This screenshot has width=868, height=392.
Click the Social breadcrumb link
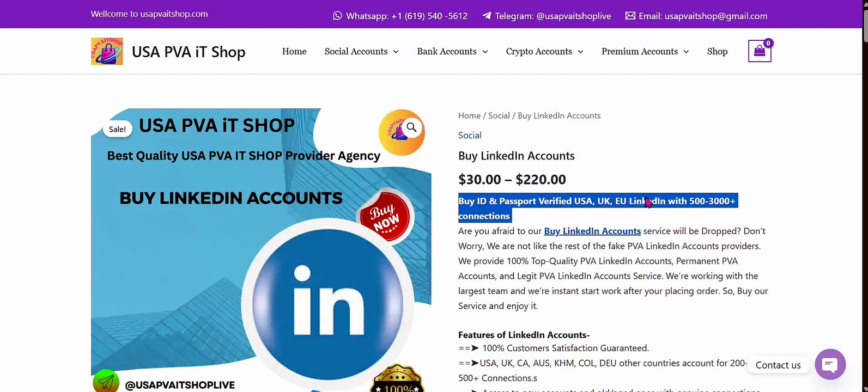pyautogui.click(x=499, y=115)
